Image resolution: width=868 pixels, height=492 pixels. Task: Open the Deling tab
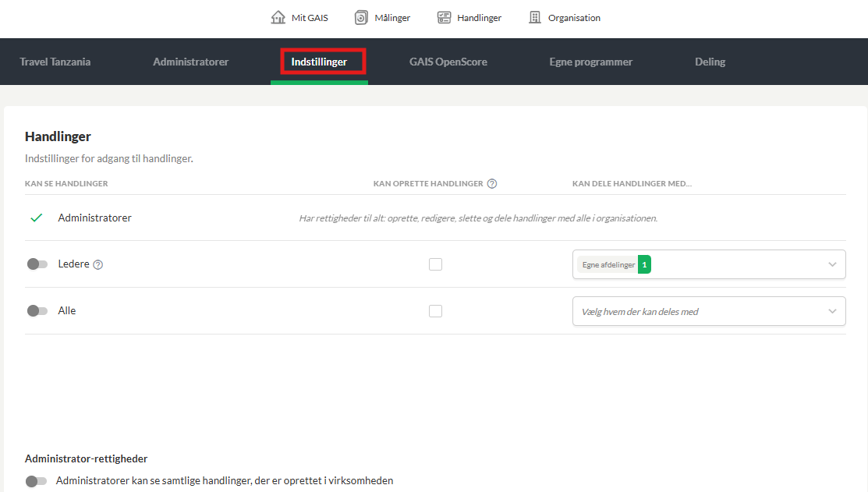pyautogui.click(x=710, y=62)
